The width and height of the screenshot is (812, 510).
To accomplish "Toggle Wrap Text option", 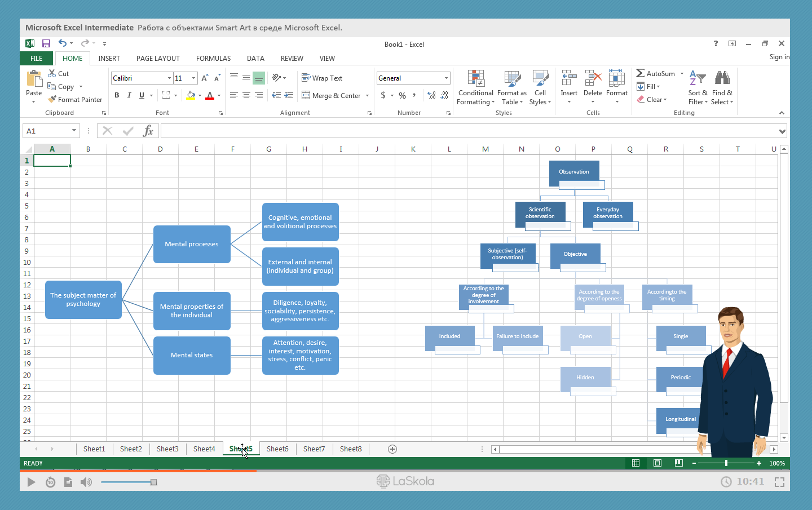I will click(x=322, y=78).
